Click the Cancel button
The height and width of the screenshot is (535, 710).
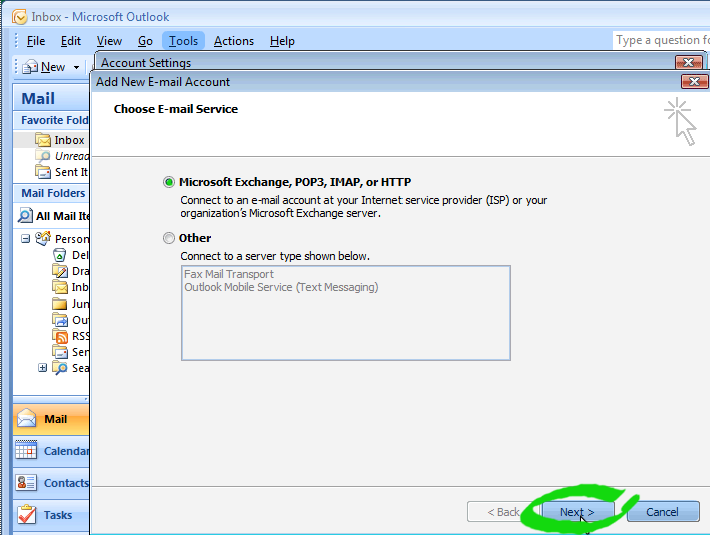tap(663, 512)
